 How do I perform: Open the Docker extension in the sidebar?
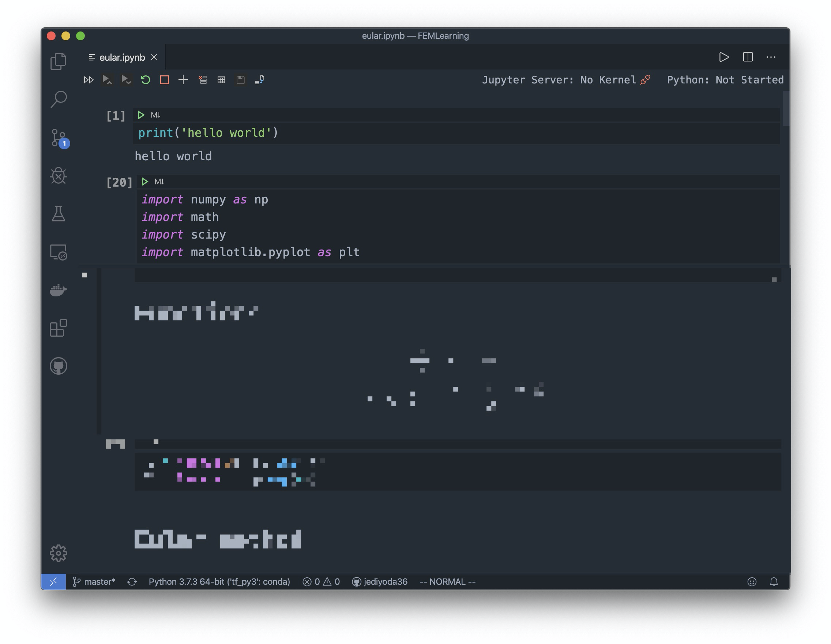[59, 290]
